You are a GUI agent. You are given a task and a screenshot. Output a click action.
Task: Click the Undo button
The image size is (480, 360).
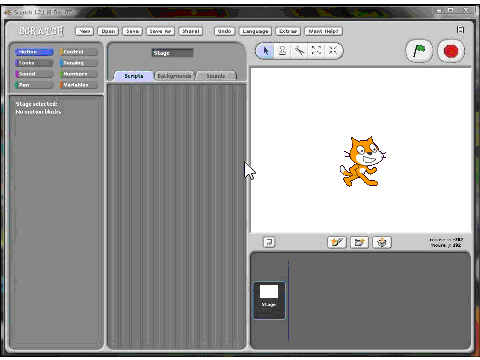[x=224, y=31]
